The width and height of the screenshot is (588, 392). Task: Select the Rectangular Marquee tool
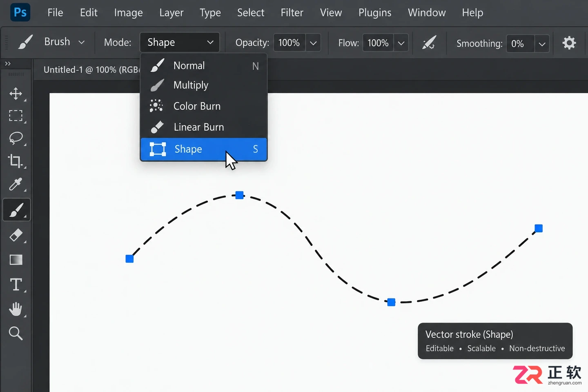click(16, 116)
